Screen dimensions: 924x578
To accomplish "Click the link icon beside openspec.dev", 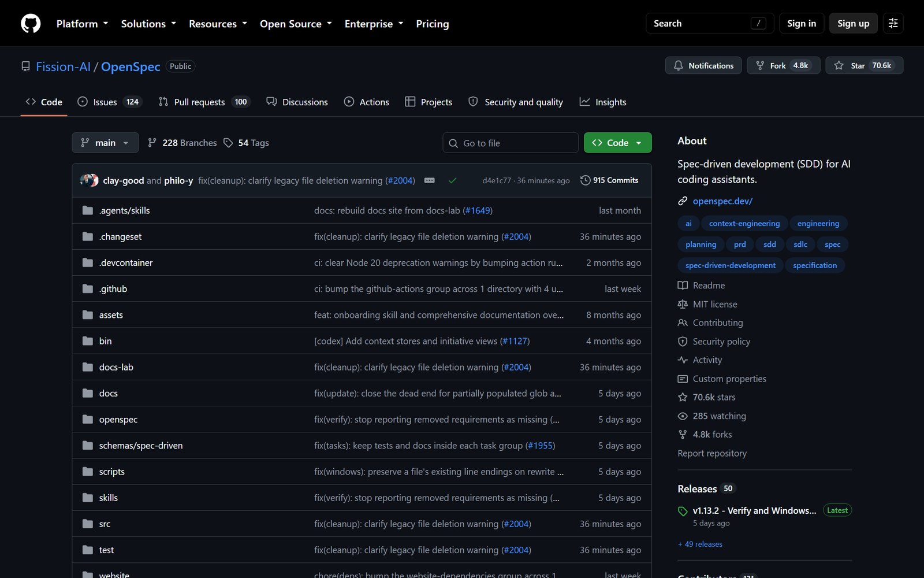I will click(683, 201).
